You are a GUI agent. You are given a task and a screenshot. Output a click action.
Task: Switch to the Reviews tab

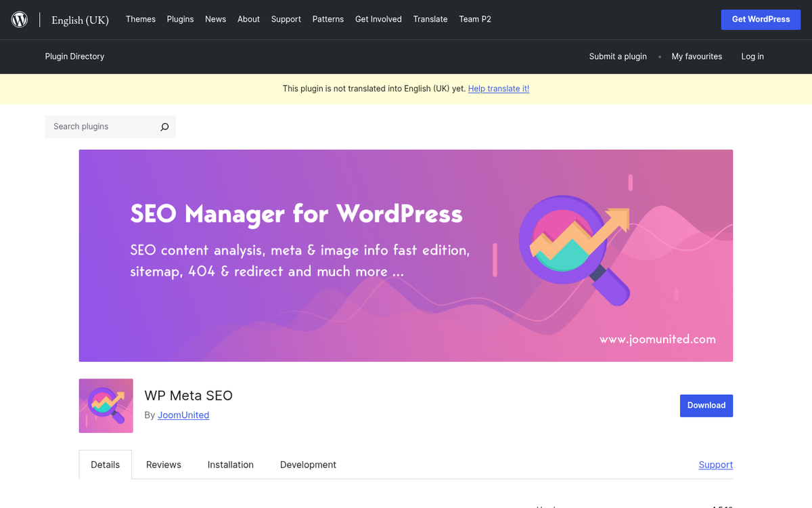tap(163, 465)
